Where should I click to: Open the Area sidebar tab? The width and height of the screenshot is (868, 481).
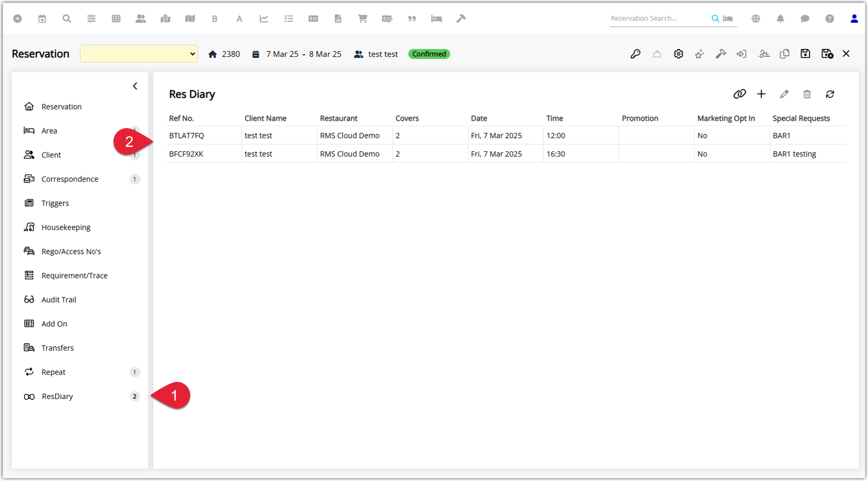pyautogui.click(x=80, y=131)
